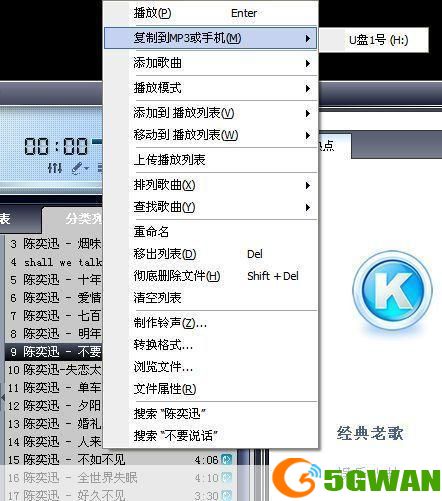This screenshot has width=442, height=501.
Task: Open 浏览文件... from the menu
Action: click(211, 367)
